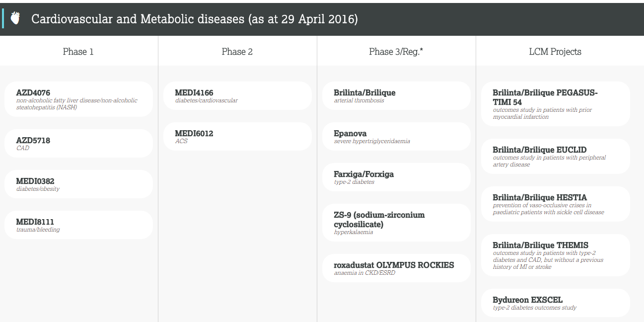Click the Epanova hypertriglyceridaemia card
Viewport: 644px width, 322px height.
click(397, 136)
